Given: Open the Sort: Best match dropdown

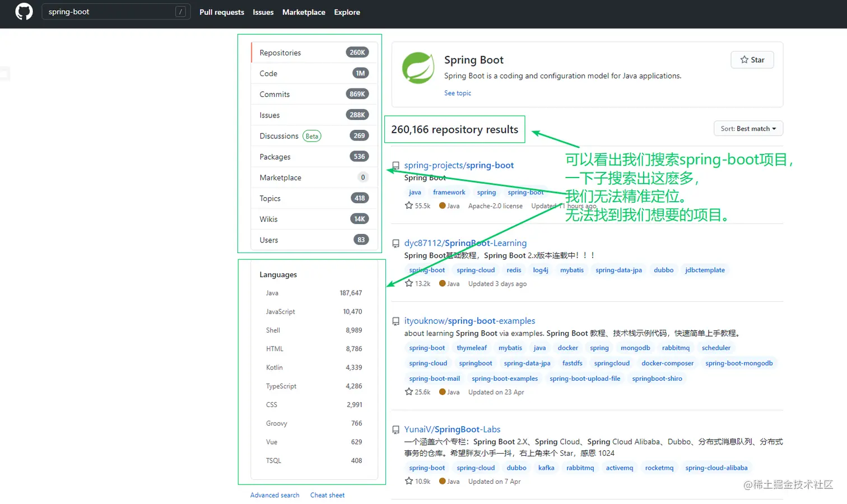Looking at the screenshot, I should [748, 128].
